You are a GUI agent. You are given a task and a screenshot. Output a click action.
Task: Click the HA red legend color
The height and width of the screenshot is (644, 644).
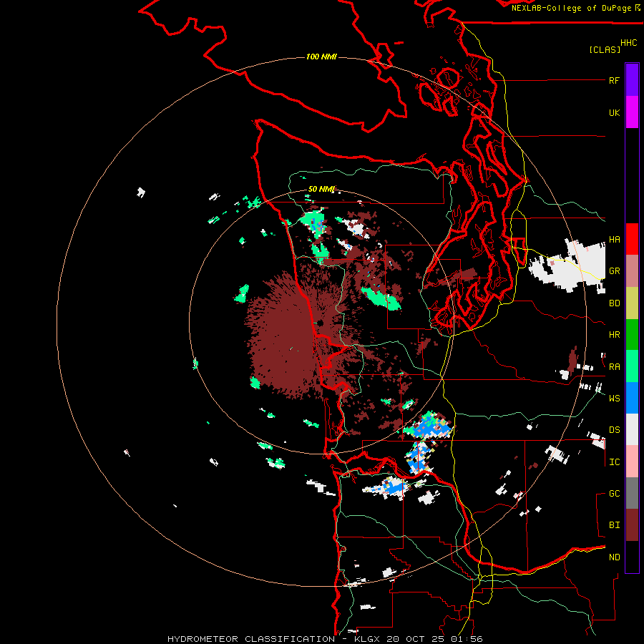click(x=632, y=239)
